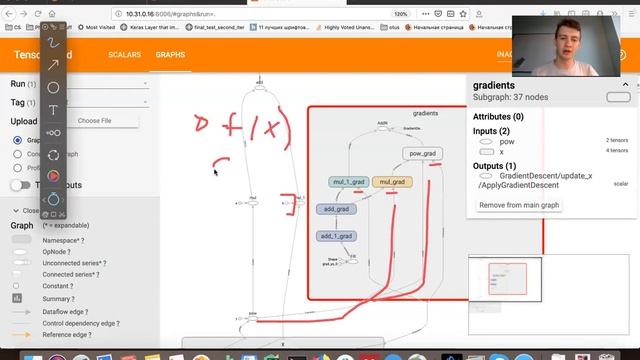Select the Profile radio button
This screenshot has width=640, height=360.
[x=17, y=168]
